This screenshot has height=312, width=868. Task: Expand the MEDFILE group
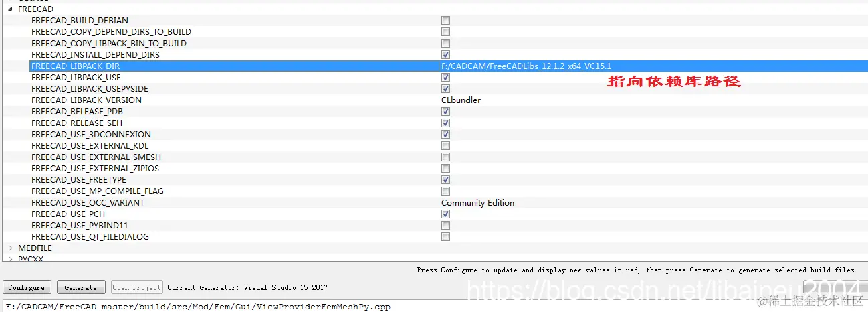pos(10,248)
